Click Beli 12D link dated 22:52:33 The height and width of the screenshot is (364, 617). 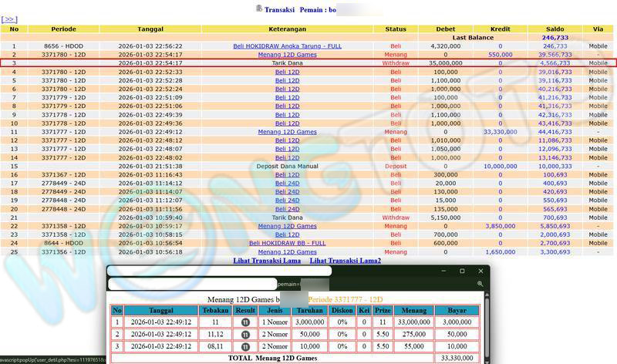[x=287, y=72]
